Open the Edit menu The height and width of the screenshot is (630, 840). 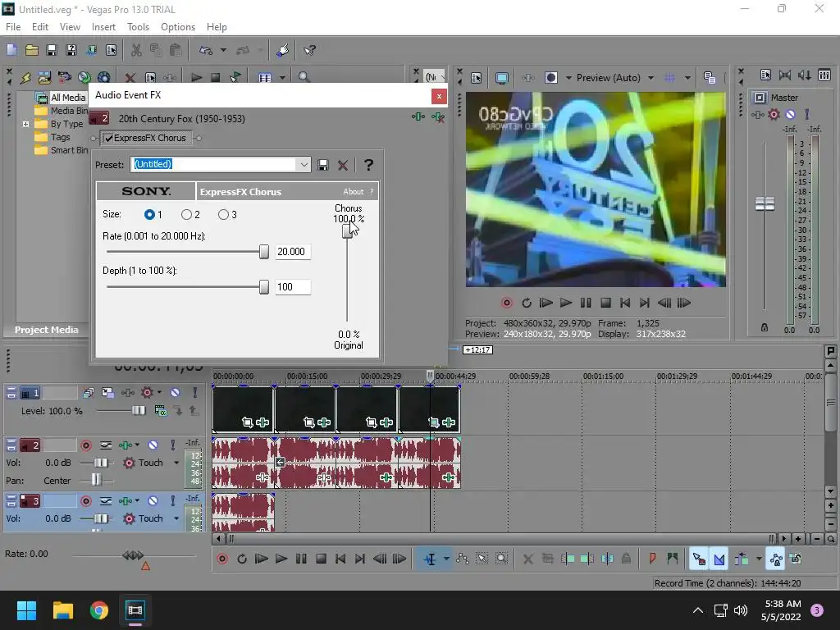[39, 27]
